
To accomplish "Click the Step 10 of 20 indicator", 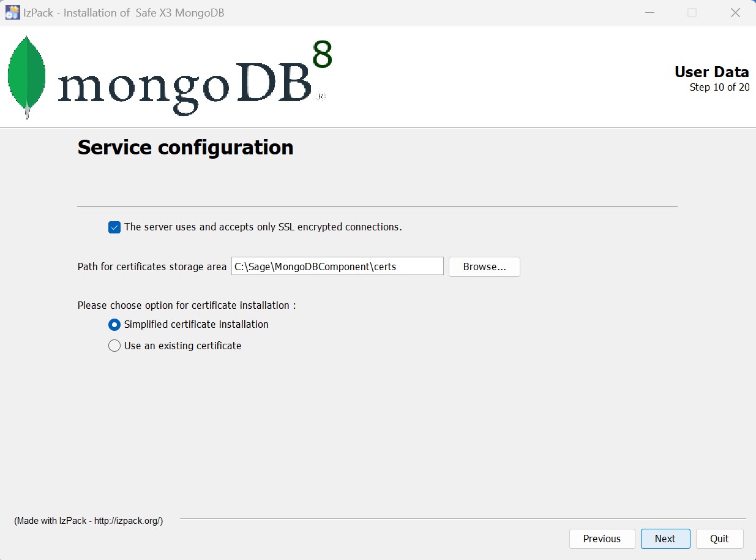I will (719, 87).
